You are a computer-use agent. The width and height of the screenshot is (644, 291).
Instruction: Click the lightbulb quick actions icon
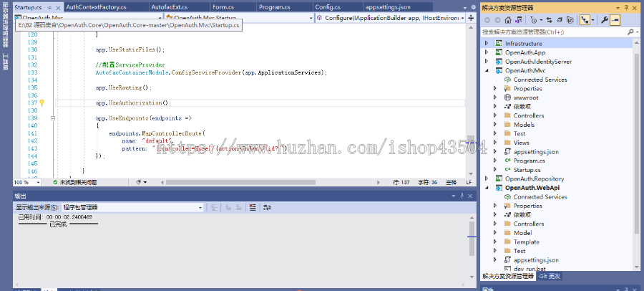pos(42,102)
